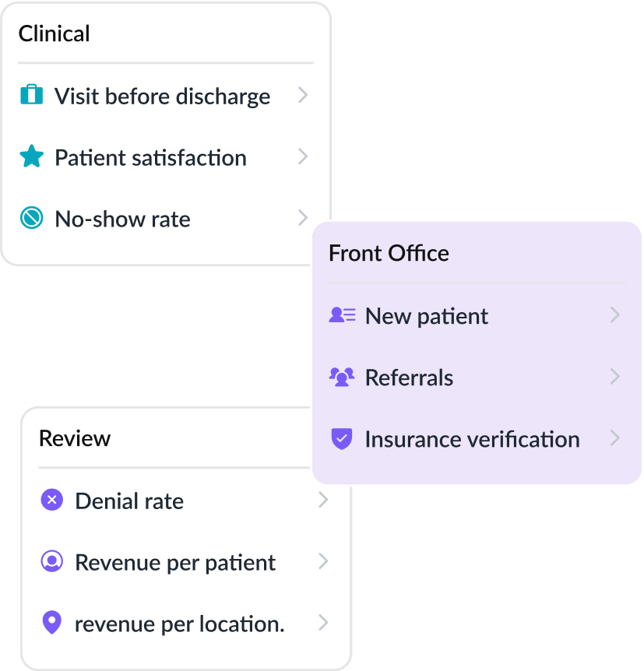Select the Revenue per patient item
This screenshot has height=671, width=644.
click(x=174, y=562)
